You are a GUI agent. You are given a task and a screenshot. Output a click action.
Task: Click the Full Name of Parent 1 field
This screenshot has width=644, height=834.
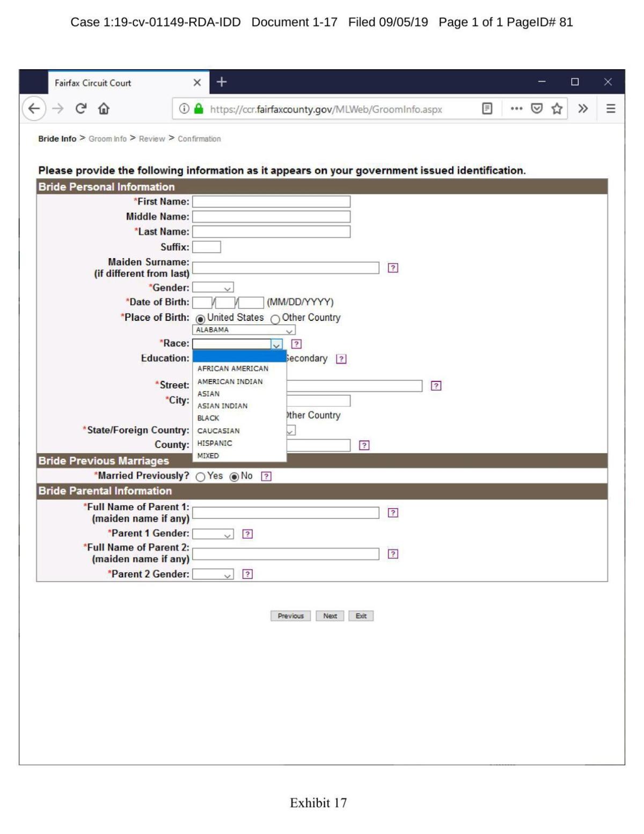286,513
